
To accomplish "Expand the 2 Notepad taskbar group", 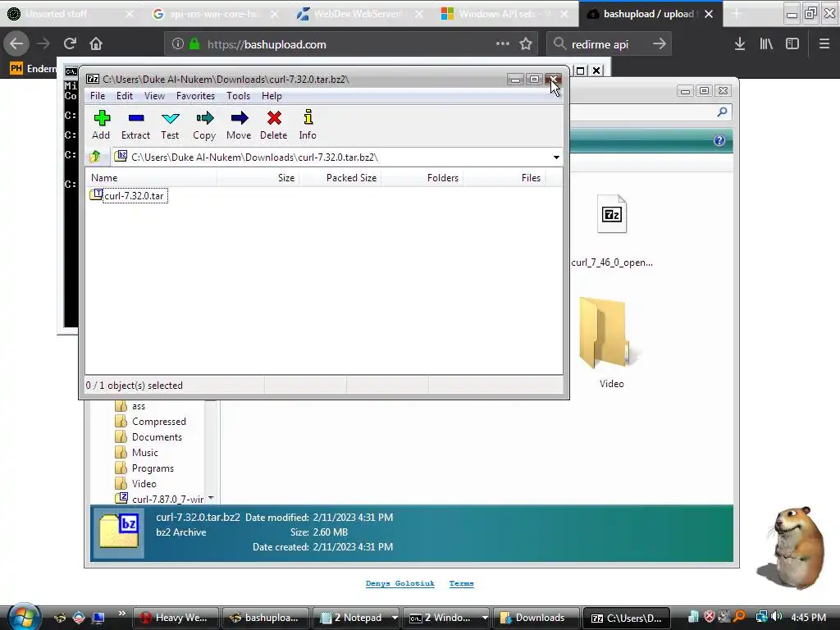I will [395, 618].
